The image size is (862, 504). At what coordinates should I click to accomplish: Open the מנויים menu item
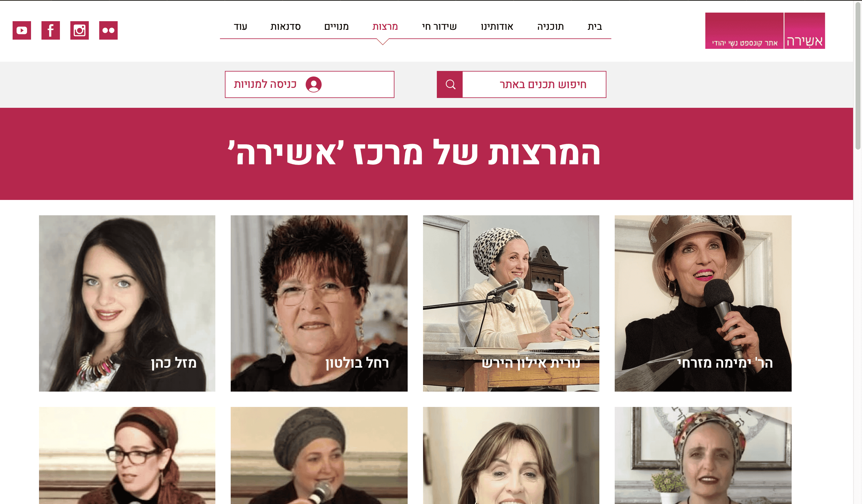coord(336,27)
